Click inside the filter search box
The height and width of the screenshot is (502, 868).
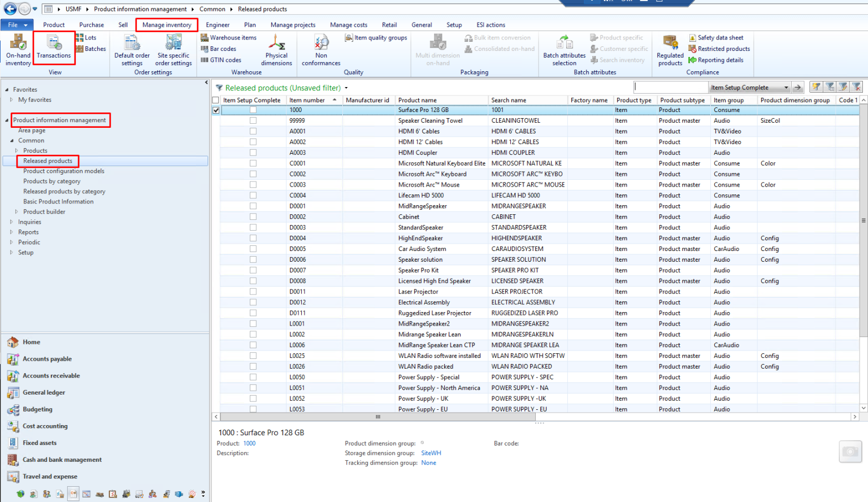coord(671,86)
